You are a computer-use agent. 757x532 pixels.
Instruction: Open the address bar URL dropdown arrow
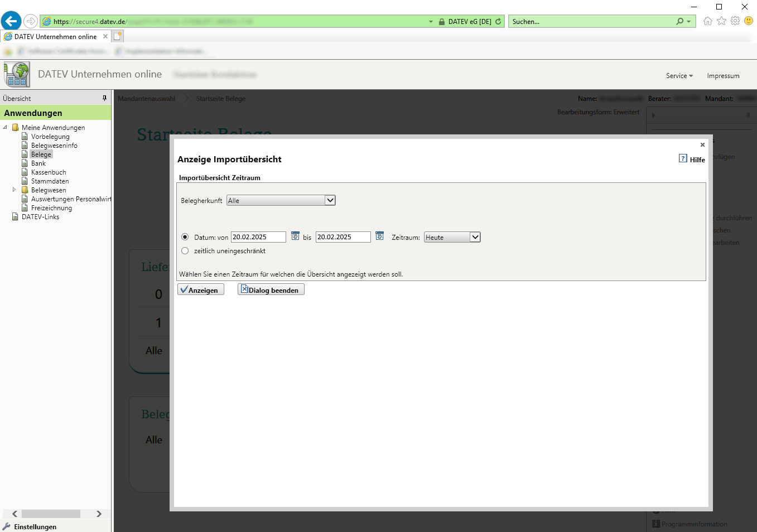[431, 22]
